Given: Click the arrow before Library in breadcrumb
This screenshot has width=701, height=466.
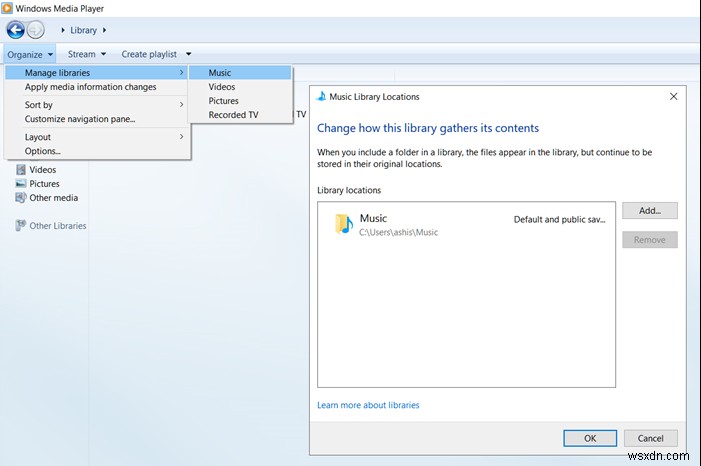Looking at the screenshot, I should 63,30.
